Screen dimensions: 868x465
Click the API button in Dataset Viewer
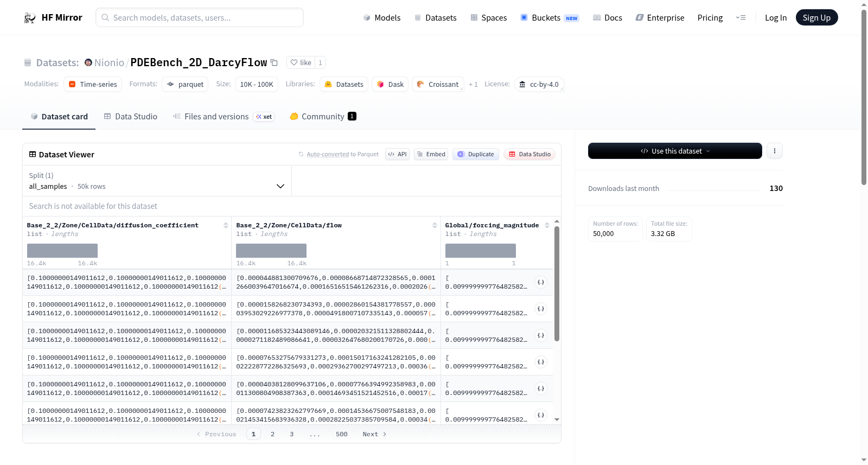[x=397, y=154]
